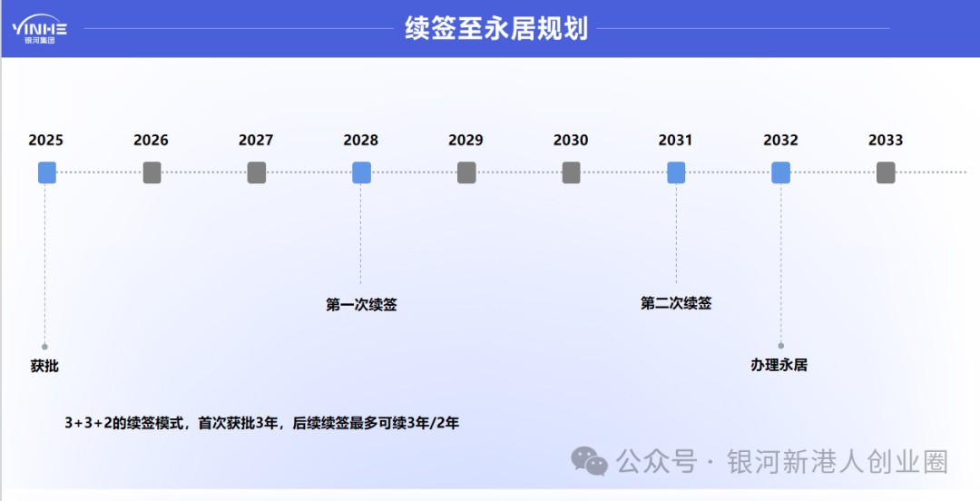Click the year label 2025
Viewport: 980px width, 501px height.
45,140
